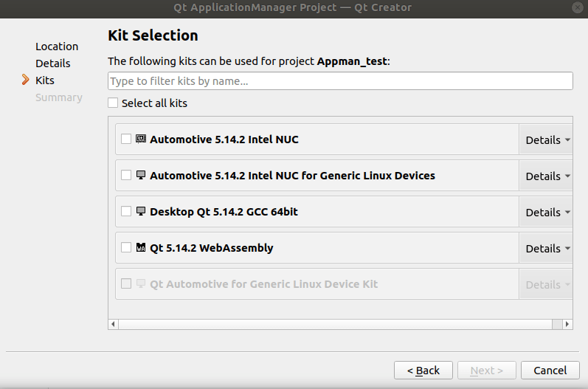Image resolution: width=588 pixels, height=389 pixels.
Task: Go to the Location wizard step
Action: (x=57, y=47)
